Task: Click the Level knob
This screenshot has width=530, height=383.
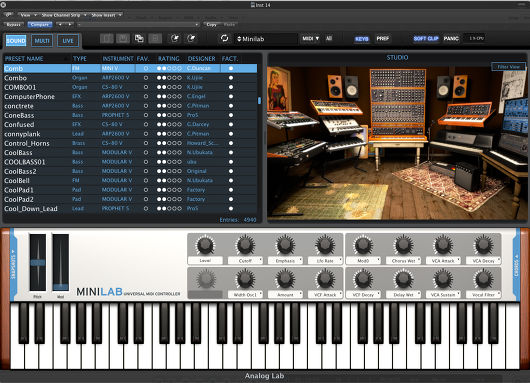Action: click(x=205, y=245)
